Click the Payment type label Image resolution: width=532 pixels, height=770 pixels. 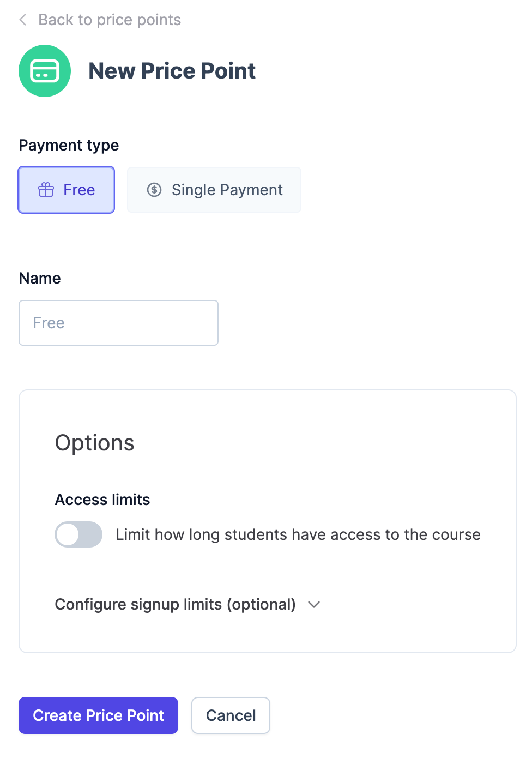[x=69, y=145]
